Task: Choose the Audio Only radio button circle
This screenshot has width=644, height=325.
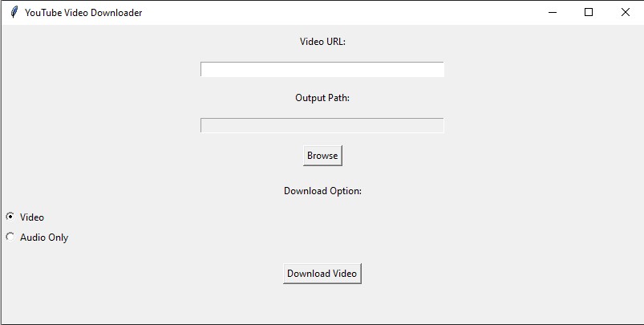Action: point(10,237)
